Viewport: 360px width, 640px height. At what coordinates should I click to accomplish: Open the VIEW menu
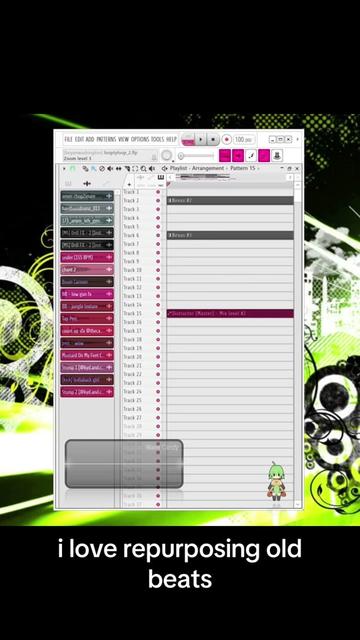tap(123, 139)
